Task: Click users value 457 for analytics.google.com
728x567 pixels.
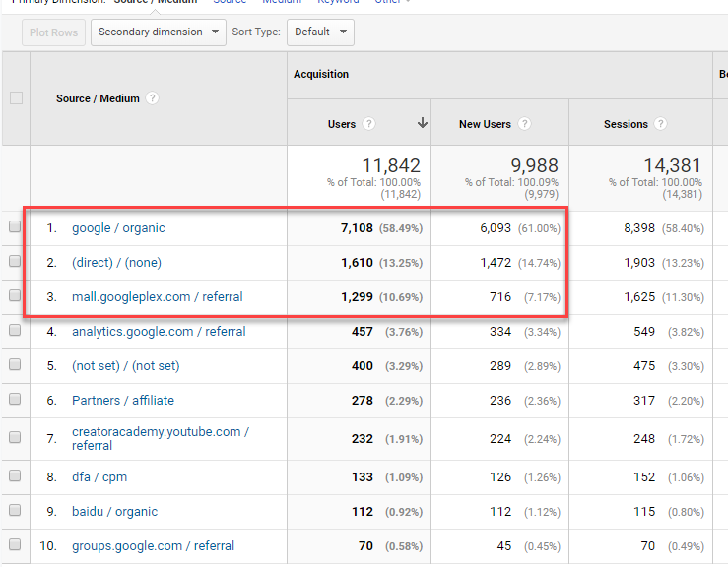Action: click(363, 332)
